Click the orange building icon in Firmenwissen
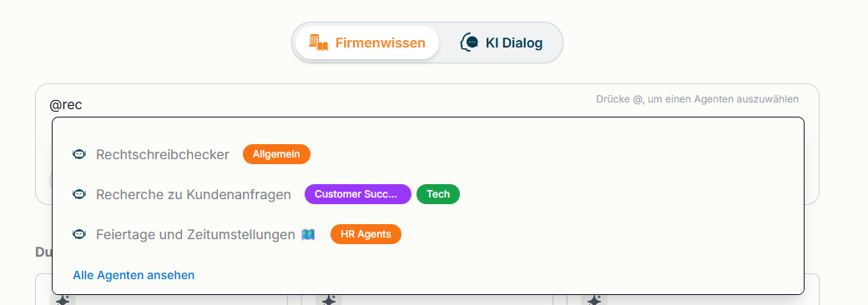The image size is (868, 305). pos(318,42)
